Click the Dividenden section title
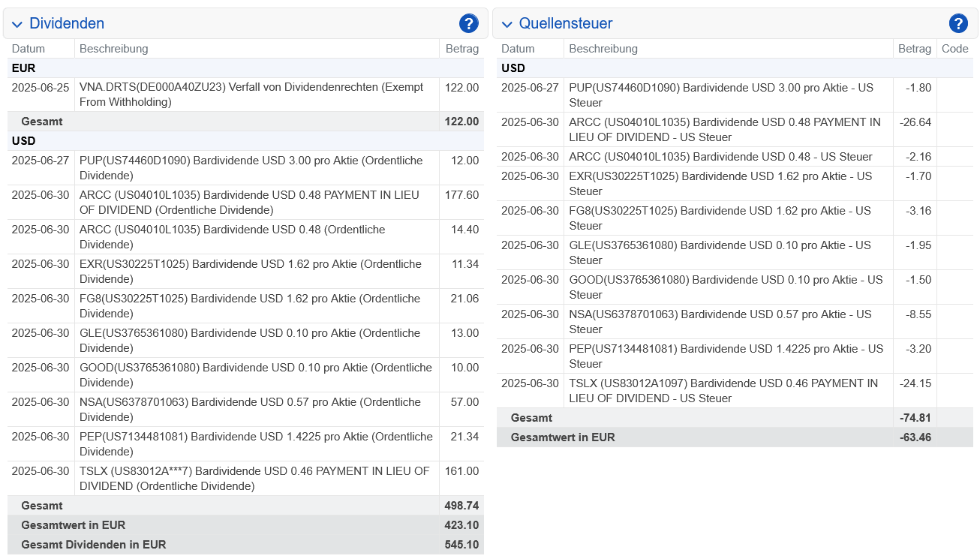 67,24
